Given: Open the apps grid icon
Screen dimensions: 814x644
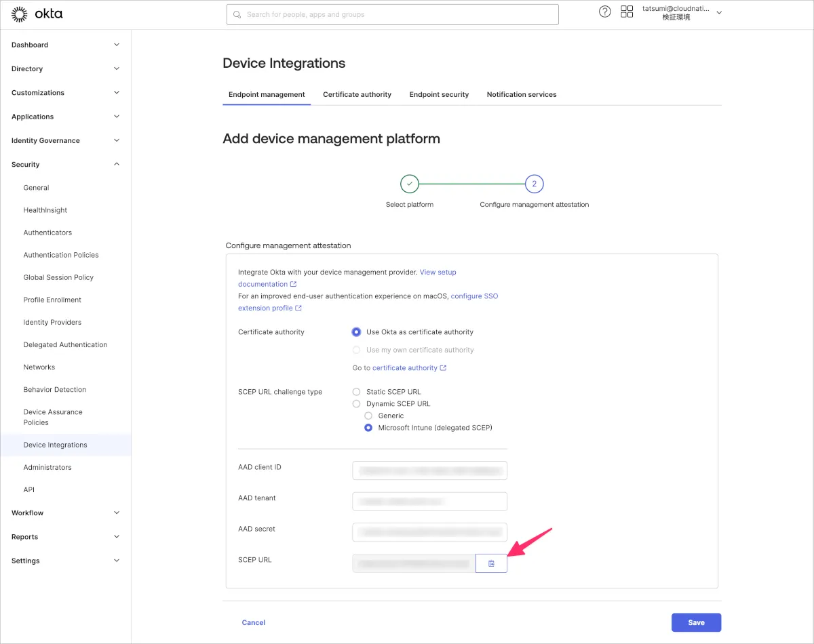Looking at the screenshot, I should click(x=627, y=12).
